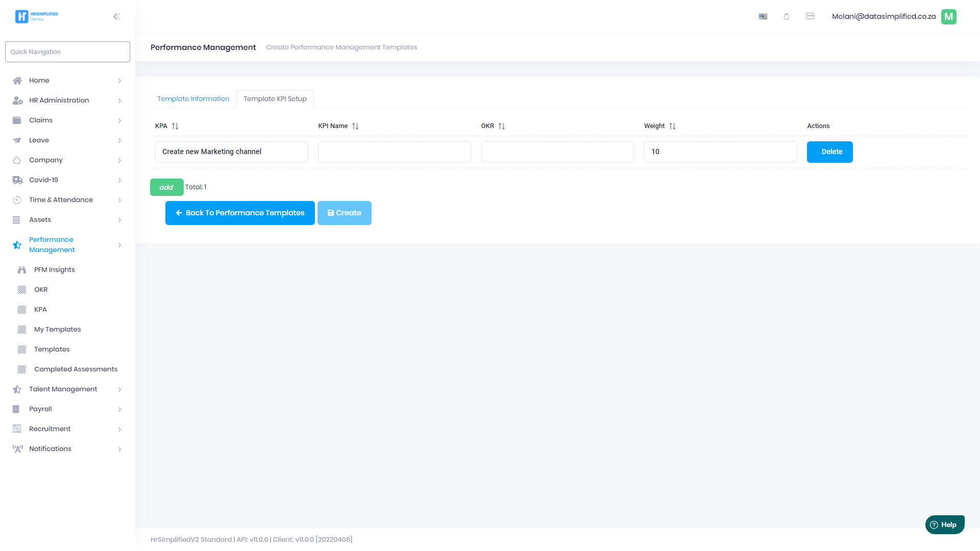Go Back To Performance Templates
This screenshot has height=551, width=980.
(240, 213)
